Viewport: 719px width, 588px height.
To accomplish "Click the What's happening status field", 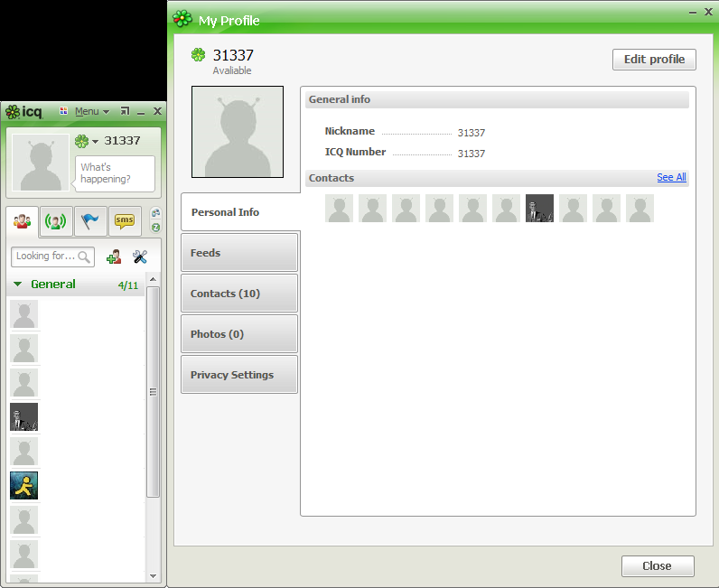I will coord(115,173).
